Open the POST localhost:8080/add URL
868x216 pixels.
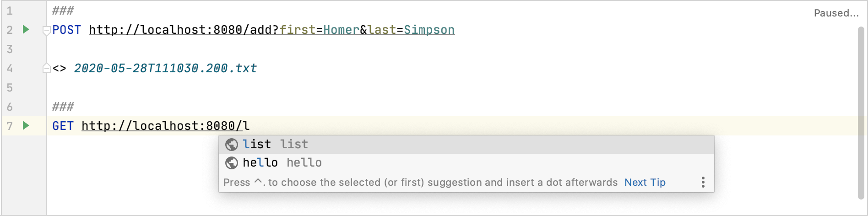183,30
